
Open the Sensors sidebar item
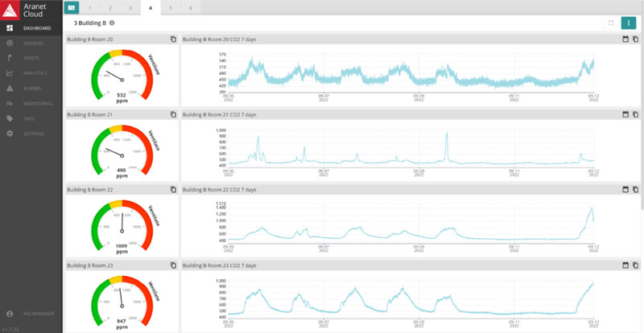[x=31, y=43]
